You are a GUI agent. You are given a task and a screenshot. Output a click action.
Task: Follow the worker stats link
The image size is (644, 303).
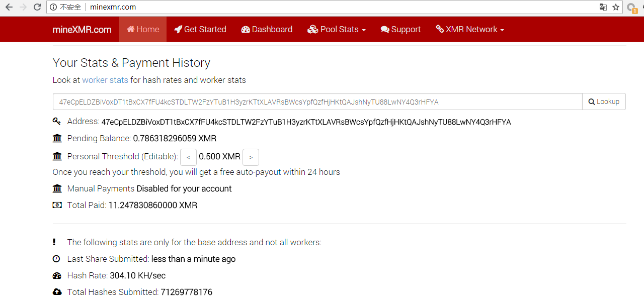click(x=105, y=80)
